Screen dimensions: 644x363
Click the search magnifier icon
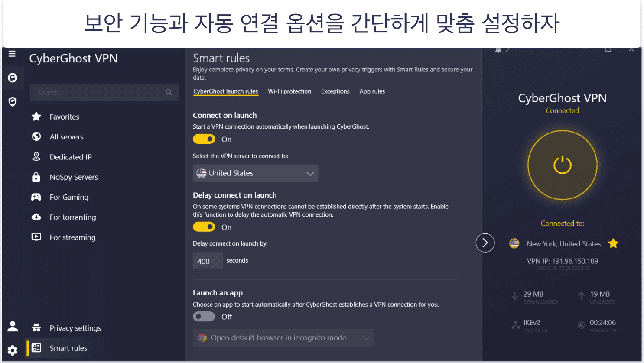point(169,92)
